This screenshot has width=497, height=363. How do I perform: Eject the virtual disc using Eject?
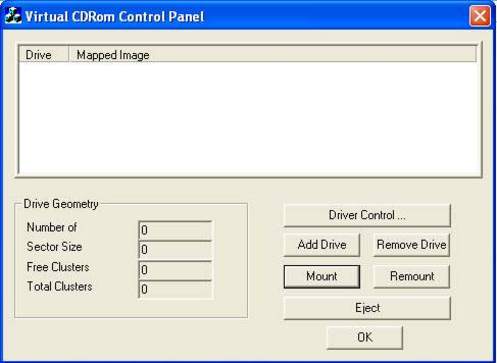pyautogui.click(x=367, y=308)
